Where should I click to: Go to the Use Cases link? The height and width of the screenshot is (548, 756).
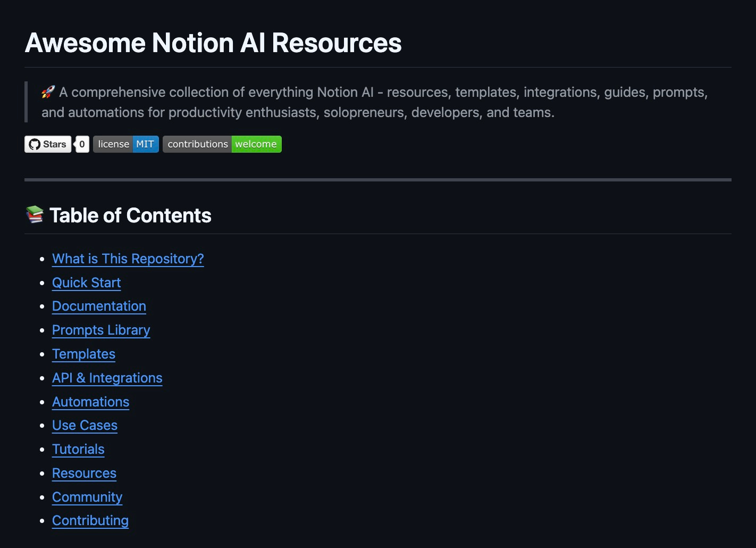pos(85,425)
